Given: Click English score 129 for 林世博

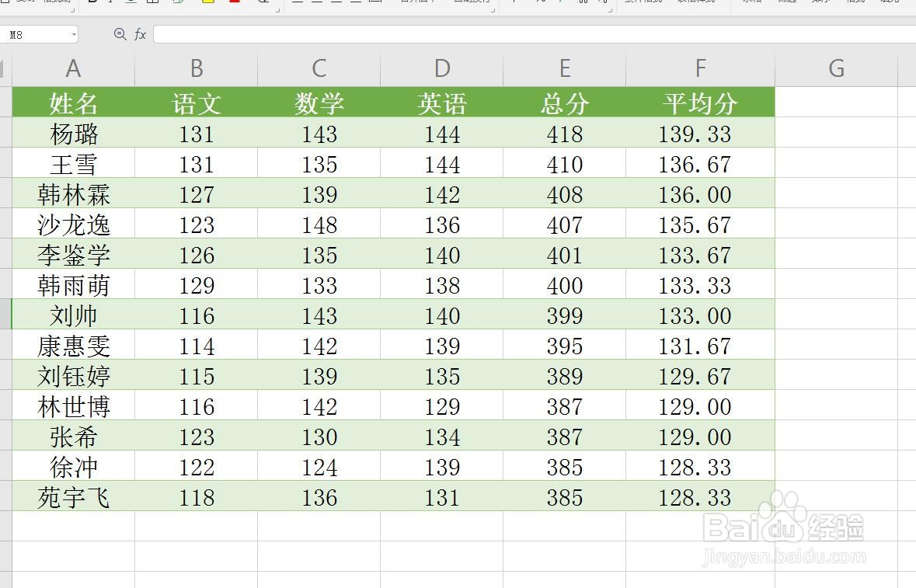Looking at the screenshot, I should pyautogui.click(x=441, y=405).
